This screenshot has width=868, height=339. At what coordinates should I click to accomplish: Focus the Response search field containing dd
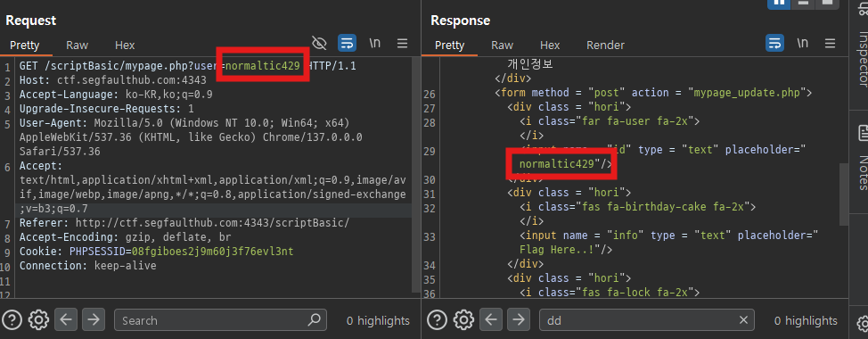coord(647,319)
